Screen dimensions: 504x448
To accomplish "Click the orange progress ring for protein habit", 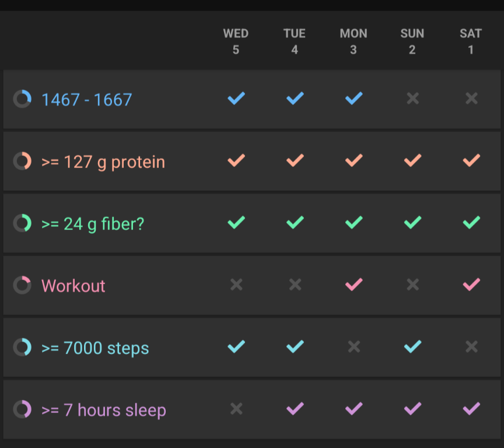I will click(x=22, y=161).
